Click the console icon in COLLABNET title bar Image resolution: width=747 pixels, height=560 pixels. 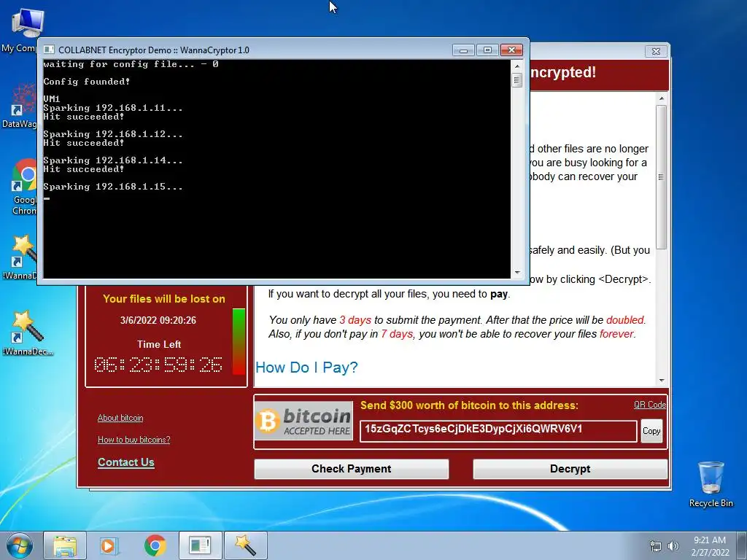pyautogui.click(x=49, y=50)
